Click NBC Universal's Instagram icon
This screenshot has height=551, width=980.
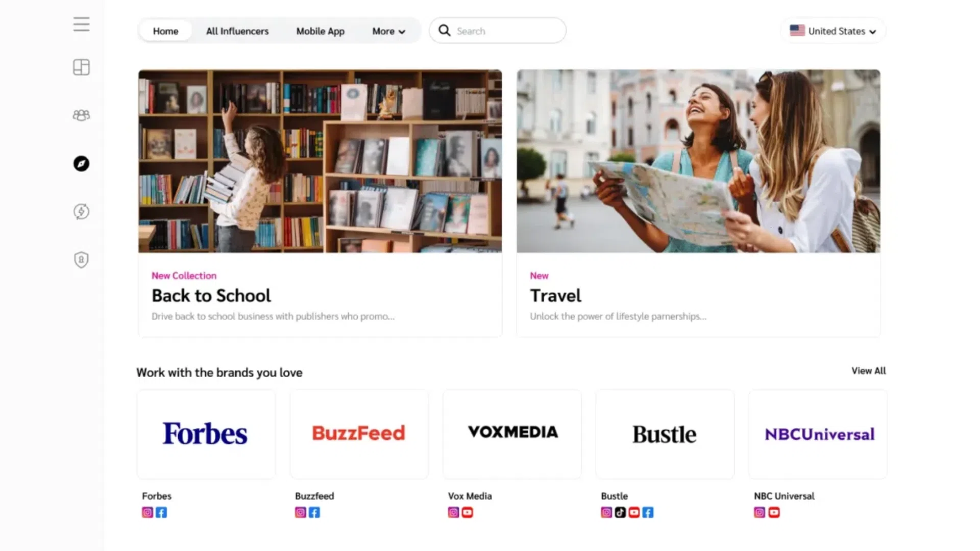coord(759,512)
